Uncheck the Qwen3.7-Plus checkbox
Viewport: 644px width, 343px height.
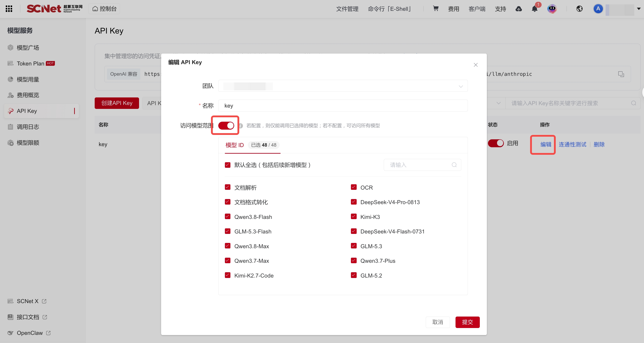[x=354, y=260]
